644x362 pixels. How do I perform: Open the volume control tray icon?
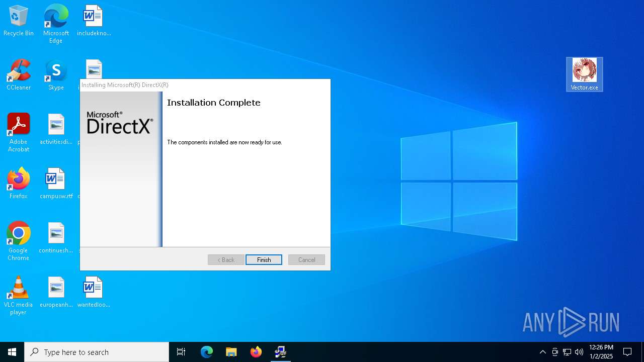point(579,352)
